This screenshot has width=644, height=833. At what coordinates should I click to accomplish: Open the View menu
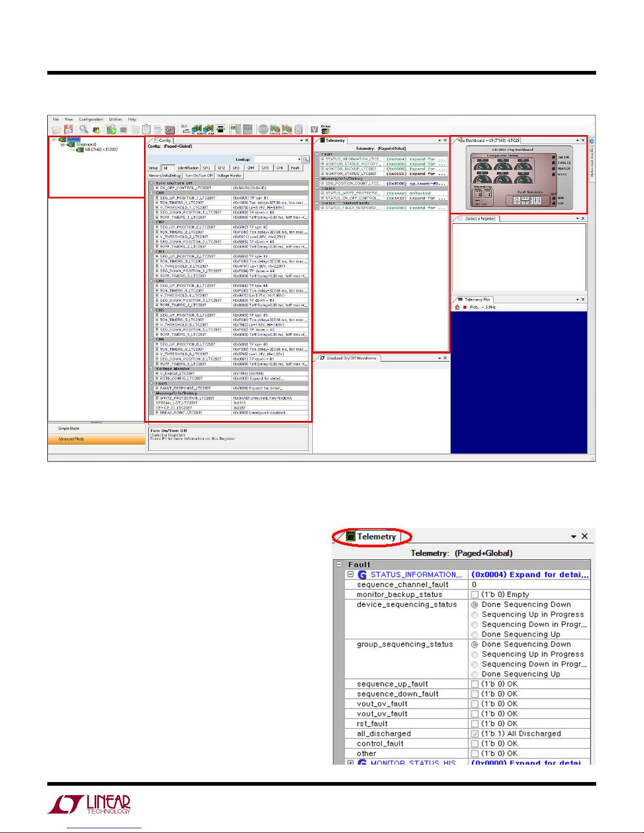[69, 119]
